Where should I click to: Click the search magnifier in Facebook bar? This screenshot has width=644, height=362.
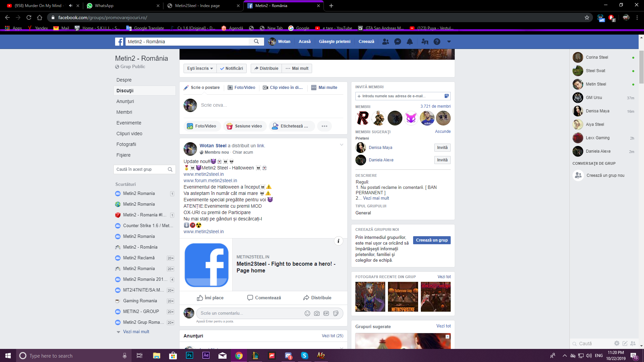point(256,42)
